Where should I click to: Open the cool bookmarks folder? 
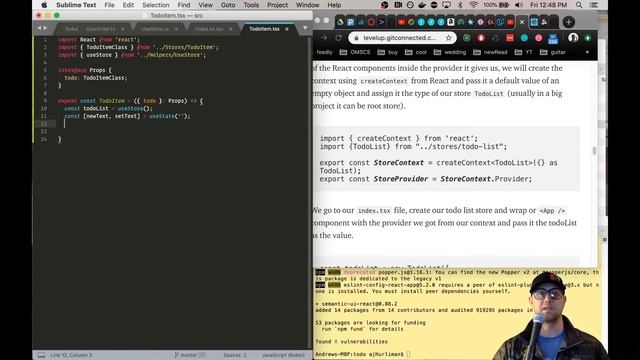[416, 52]
